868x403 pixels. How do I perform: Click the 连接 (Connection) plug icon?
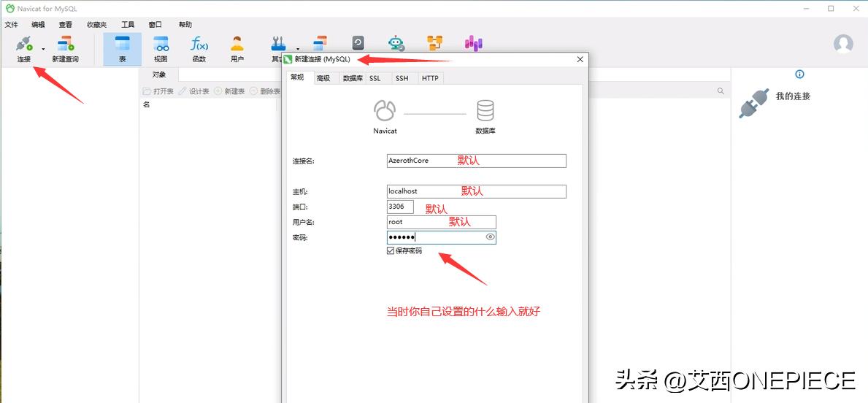coord(24,44)
